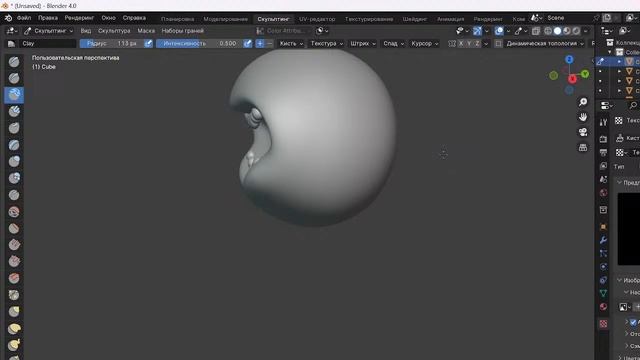Open the Texture properties checker tab
640x360 pixels.
603,324
